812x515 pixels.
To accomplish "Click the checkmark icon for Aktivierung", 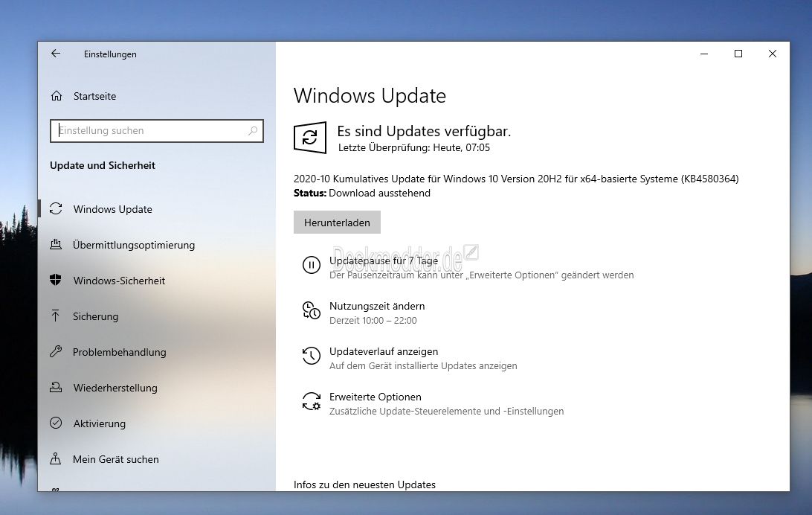I will click(x=56, y=423).
